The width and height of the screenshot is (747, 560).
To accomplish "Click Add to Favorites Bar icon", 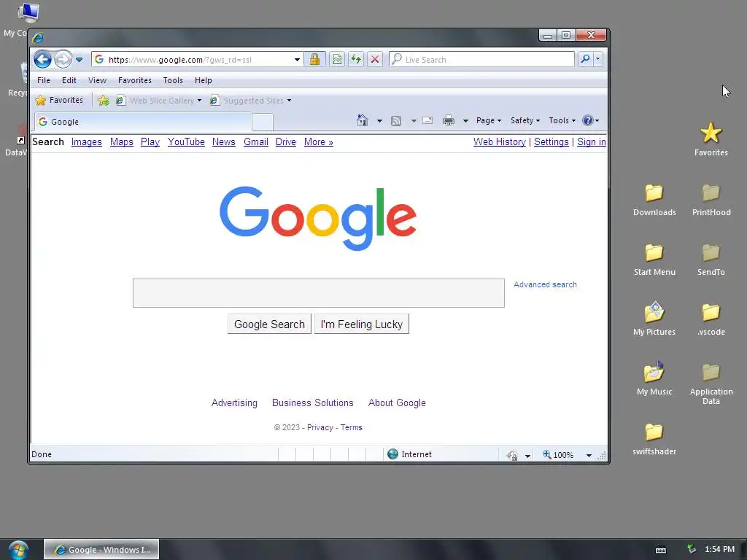I will (x=104, y=101).
